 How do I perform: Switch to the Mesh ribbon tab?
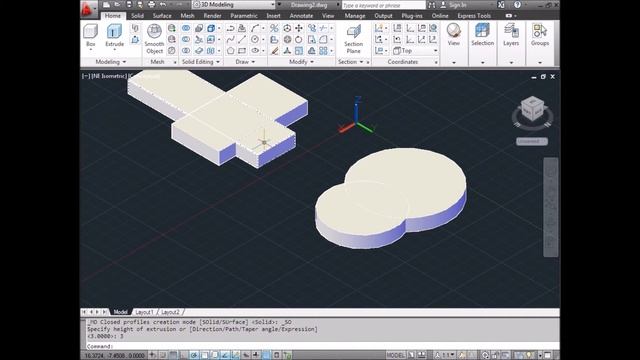pyautogui.click(x=187, y=16)
